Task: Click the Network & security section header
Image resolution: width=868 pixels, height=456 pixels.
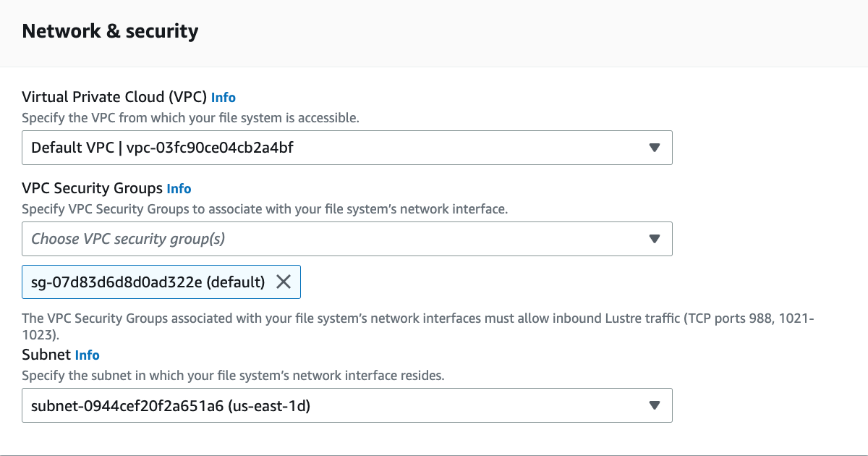Action: tap(109, 30)
